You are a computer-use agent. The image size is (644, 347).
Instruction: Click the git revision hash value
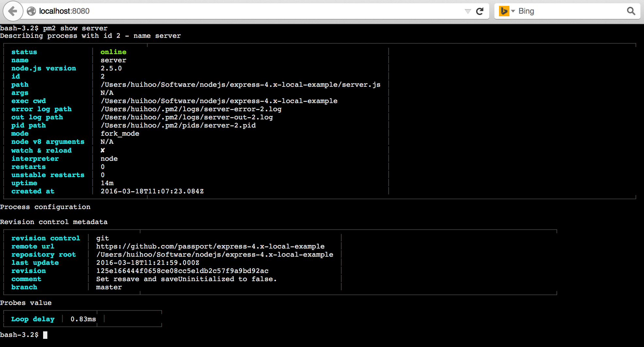tap(182, 271)
